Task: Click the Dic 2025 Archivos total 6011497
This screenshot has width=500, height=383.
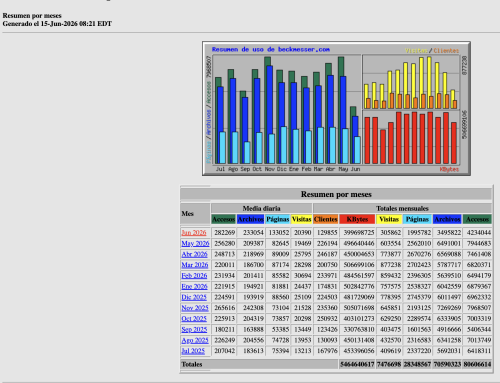Action: [449, 297]
